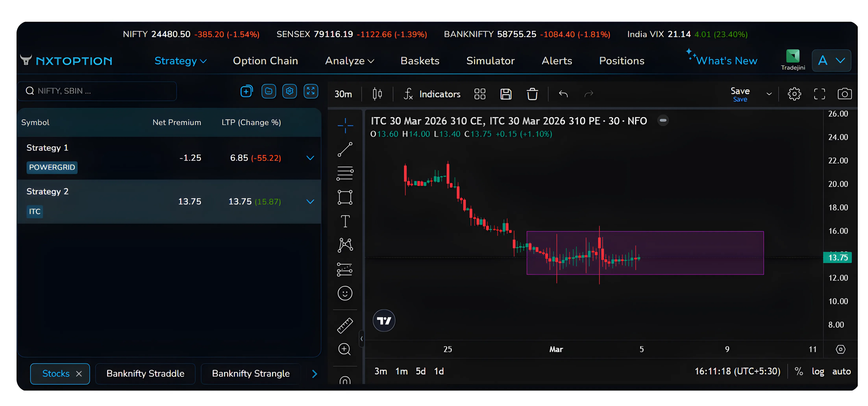Open the Strategy dropdown menu
Viewport: 868px width, 406px height.
pyautogui.click(x=180, y=61)
